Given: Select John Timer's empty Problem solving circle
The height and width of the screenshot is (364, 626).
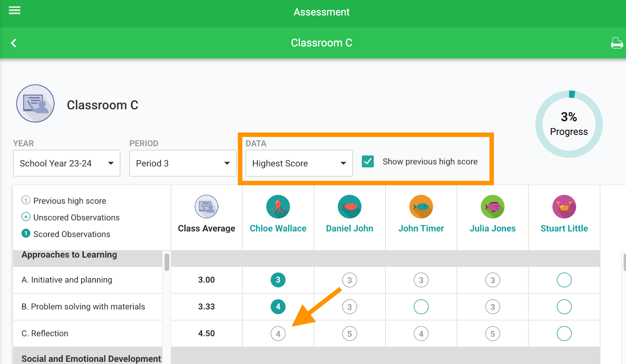Looking at the screenshot, I should tap(421, 307).
